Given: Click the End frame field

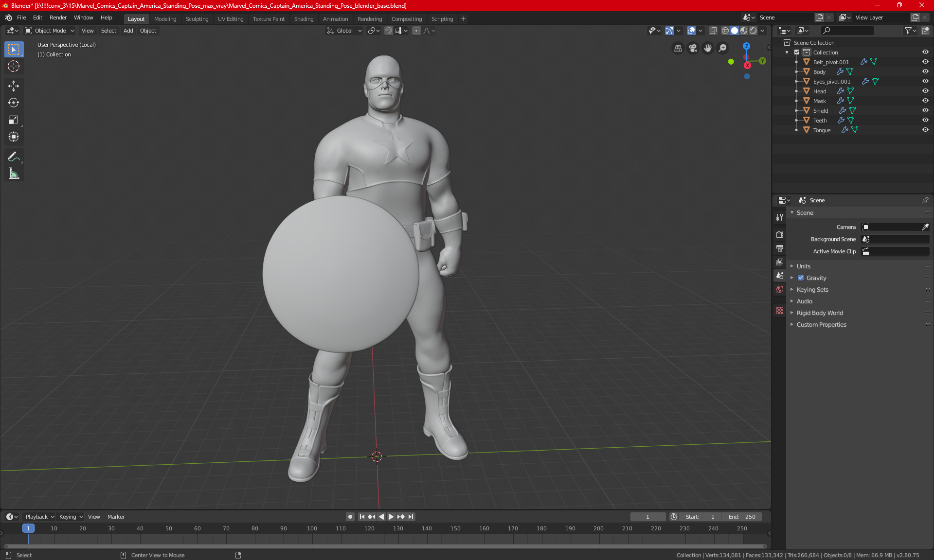Looking at the screenshot, I should tap(742, 517).
